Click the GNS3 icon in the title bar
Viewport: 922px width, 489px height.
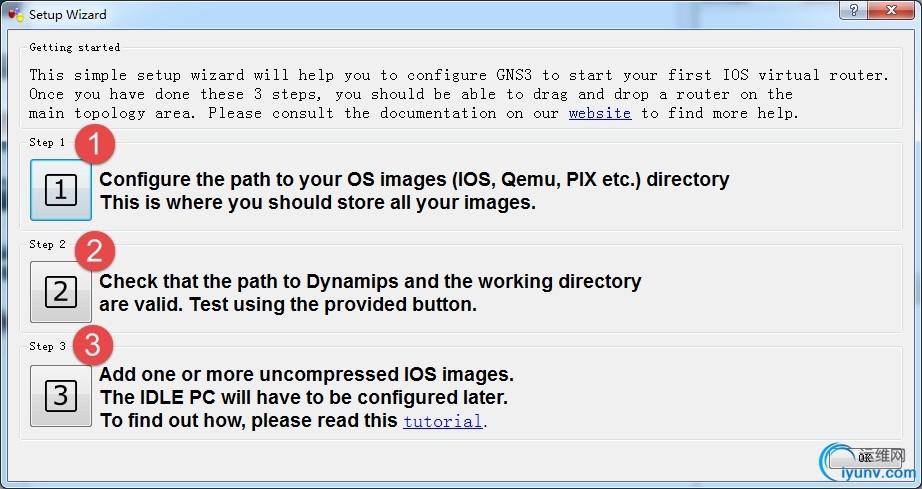coord(14,15)
